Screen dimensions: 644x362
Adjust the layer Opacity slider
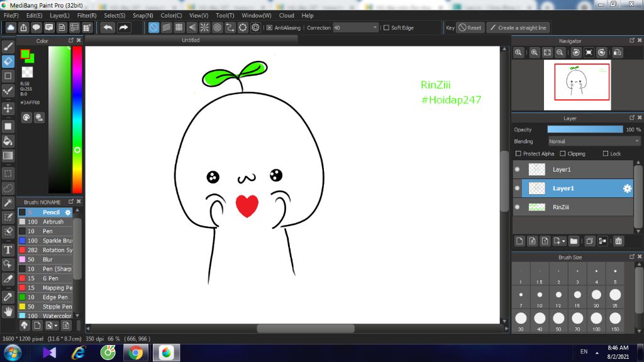(x=585, y=129)
